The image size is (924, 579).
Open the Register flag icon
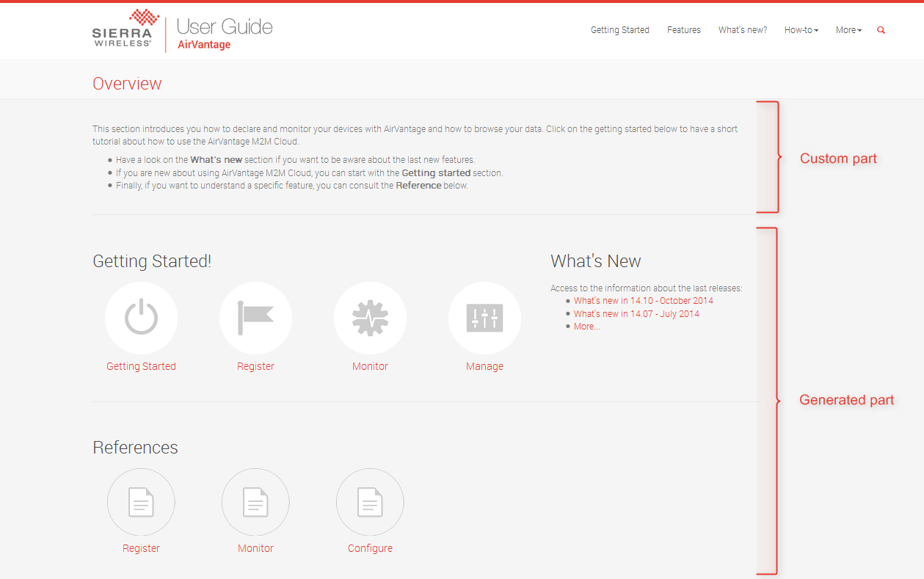(x=255, y=318)
